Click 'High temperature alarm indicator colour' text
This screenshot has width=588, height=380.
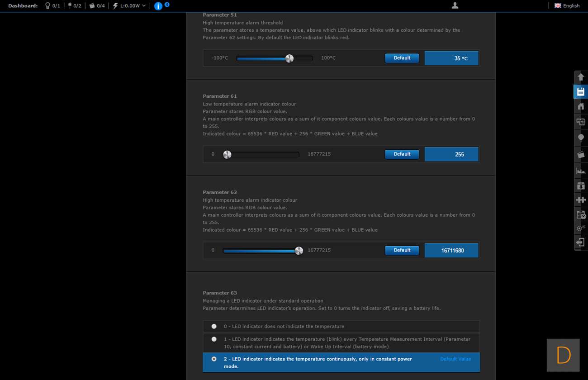point(250,200)
